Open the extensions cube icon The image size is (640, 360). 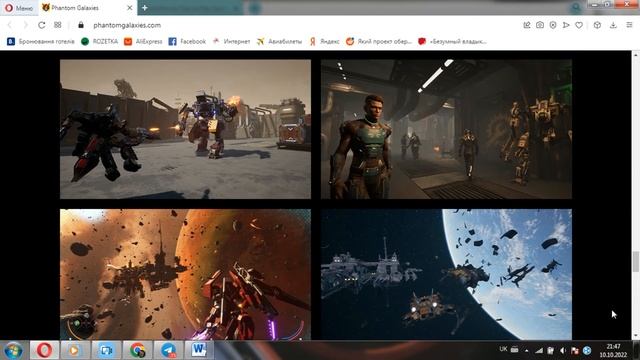coord(597,25)
